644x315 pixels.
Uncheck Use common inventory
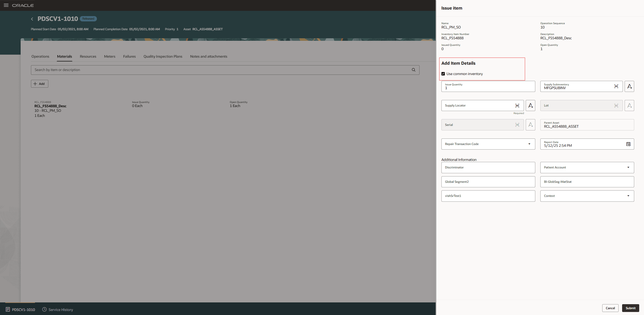point(443,74)
